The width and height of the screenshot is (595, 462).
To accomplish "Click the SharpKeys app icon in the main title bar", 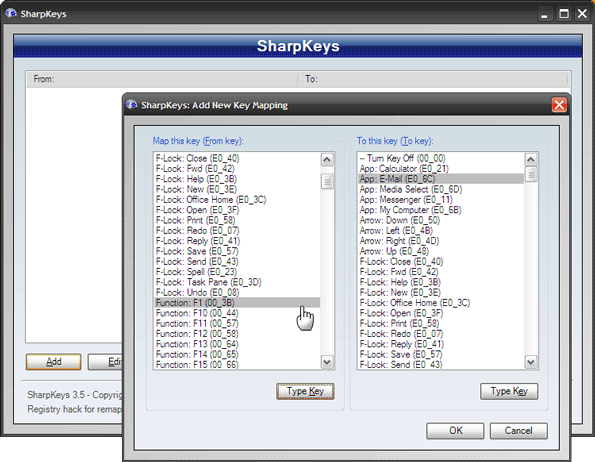I will pos(11,14).
